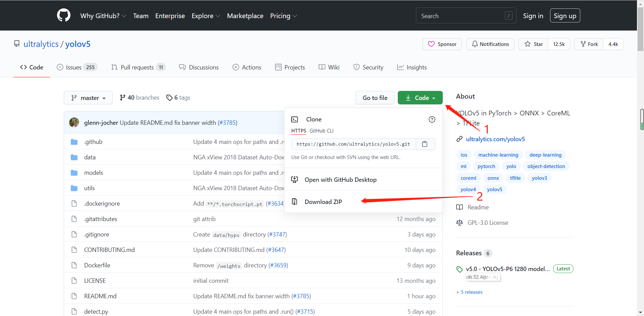Open the Marketplace link

pos(245,16)
